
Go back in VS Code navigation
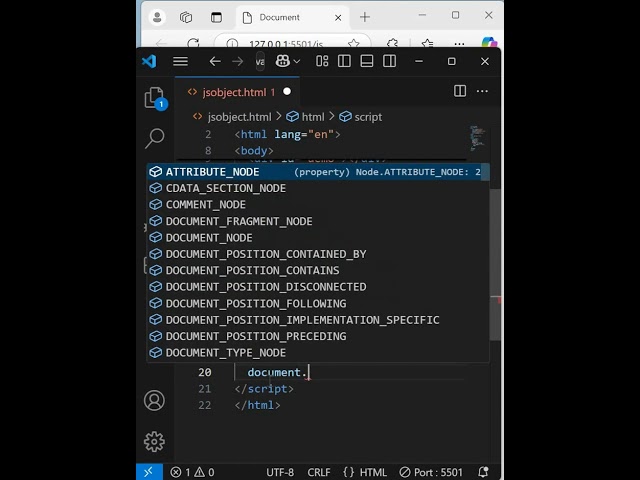pos(215,62)
